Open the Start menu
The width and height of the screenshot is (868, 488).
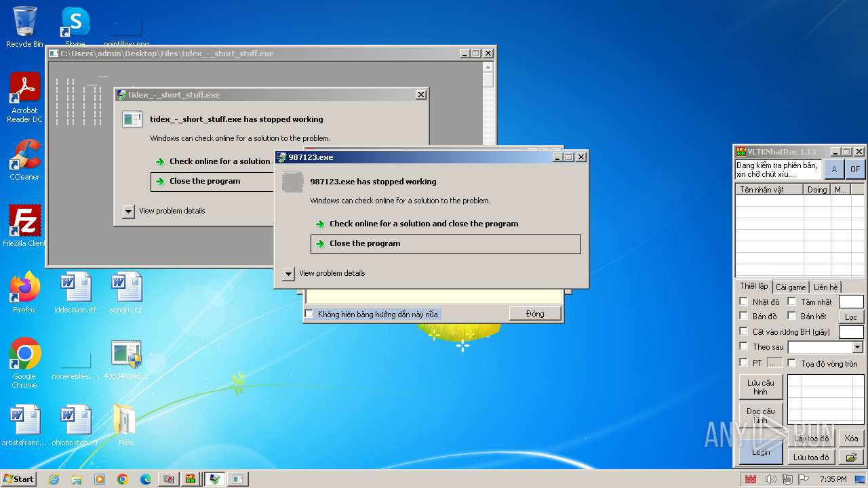click(x=19, y=479)
